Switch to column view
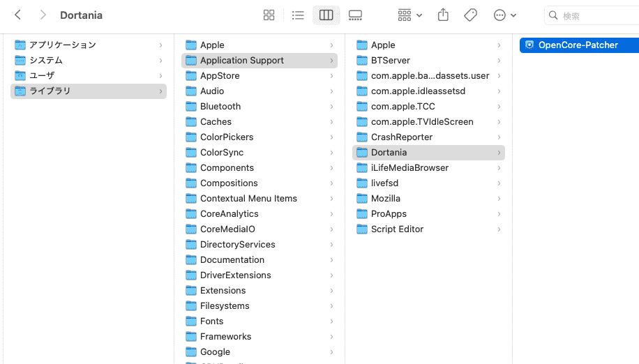 click(x=326, y=15)
